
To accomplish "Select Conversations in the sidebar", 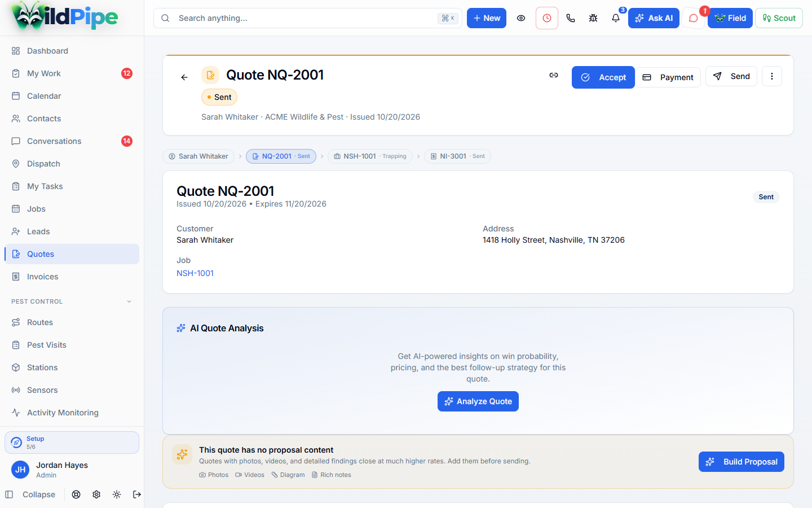I will pos(72,141).
